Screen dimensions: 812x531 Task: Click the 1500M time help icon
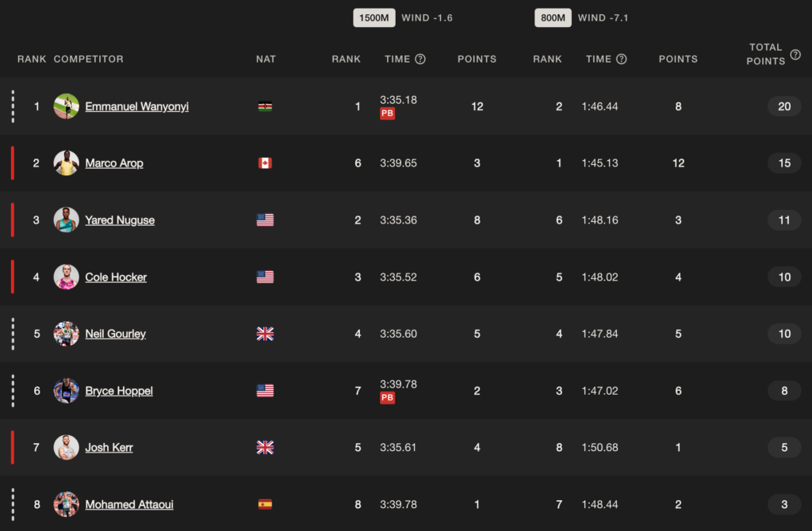coord(420,59)
